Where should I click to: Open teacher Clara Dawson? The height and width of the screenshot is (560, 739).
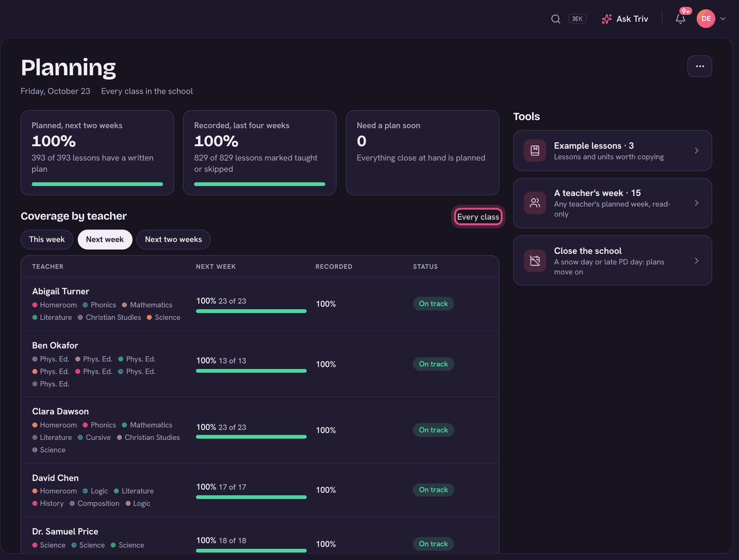point(61,412)
